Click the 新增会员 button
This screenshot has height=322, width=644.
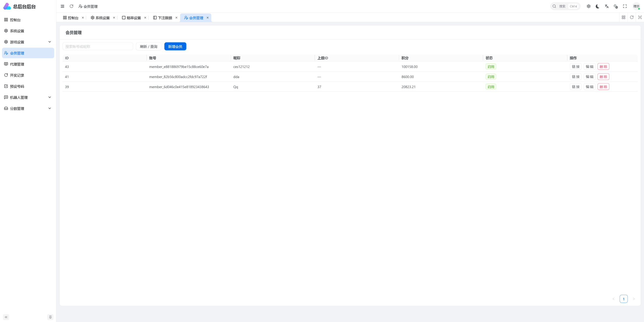[x=175, y=47]
